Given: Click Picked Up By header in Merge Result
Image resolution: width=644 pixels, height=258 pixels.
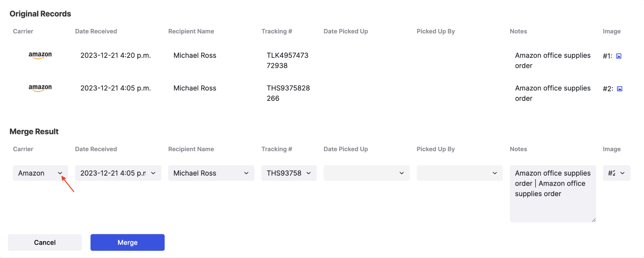Looking at the screenshot, I should tap(436, 149).
